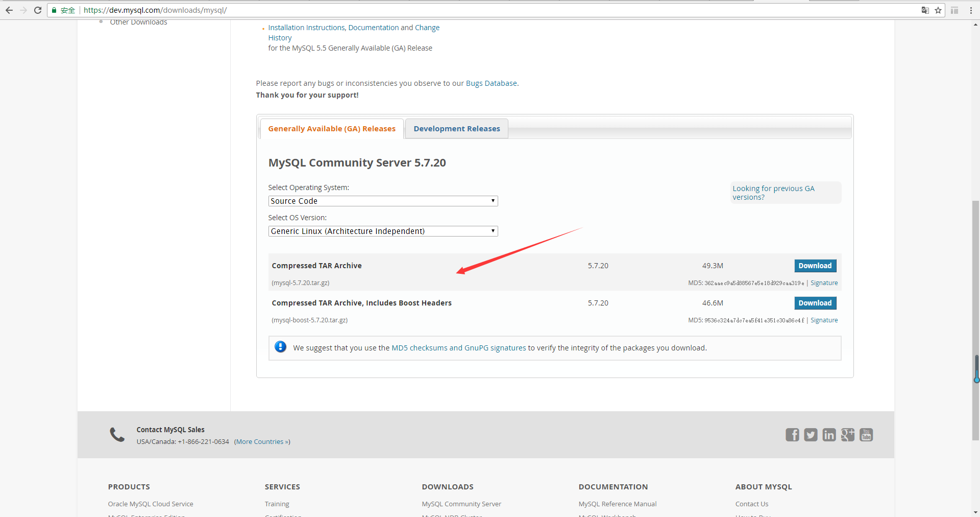Open Other Downloads sidebar link

[x=138, y=22]
